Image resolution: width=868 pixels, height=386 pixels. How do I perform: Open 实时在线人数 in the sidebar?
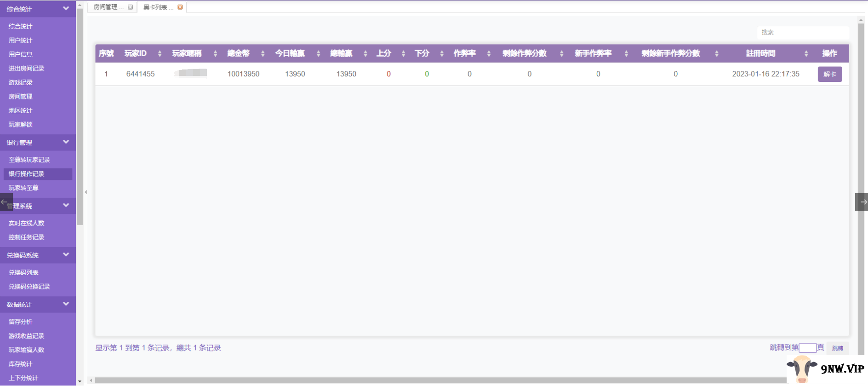coord(27,223)
